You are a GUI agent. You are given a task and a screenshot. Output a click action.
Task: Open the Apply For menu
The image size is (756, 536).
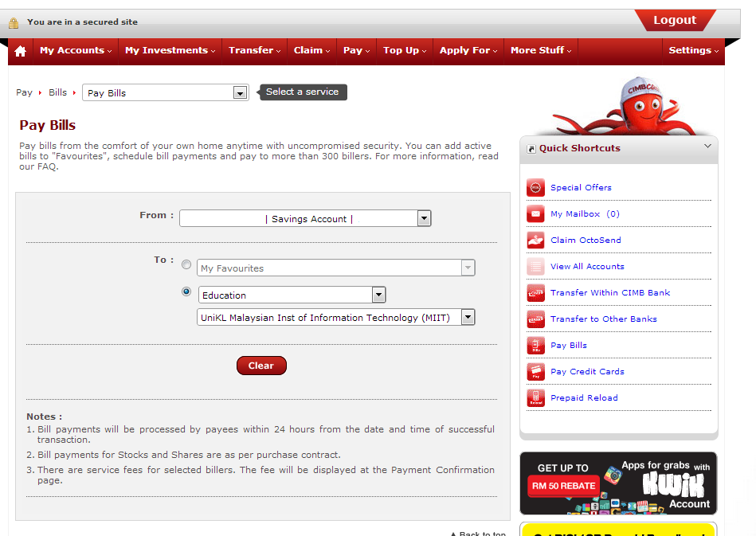(468, 51)
